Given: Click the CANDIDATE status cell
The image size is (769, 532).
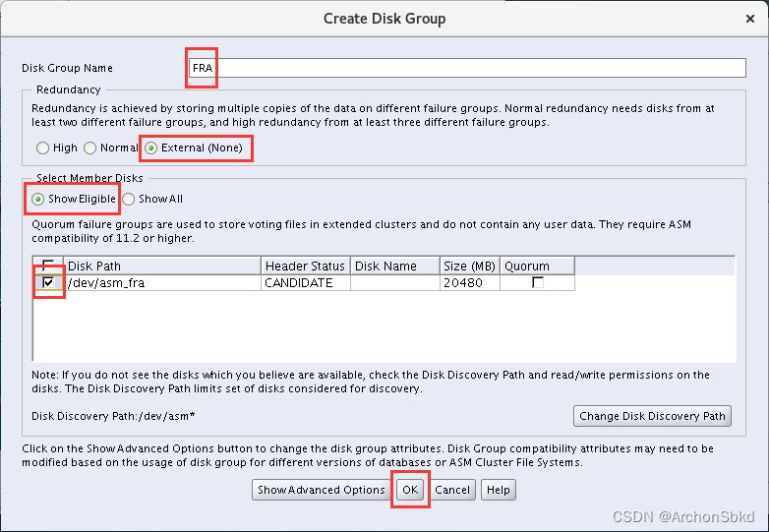Looking at the screenshot, I should click(x=306, y=283).
